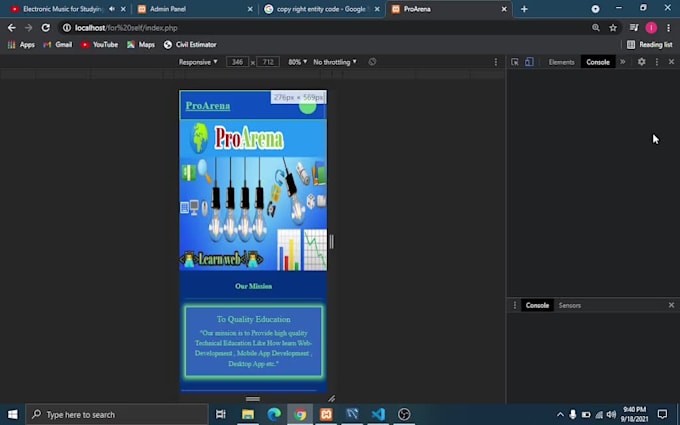Reload the localhost page
Image resolution: width=680 pixels, height=425 pixels.
point(46,28)
